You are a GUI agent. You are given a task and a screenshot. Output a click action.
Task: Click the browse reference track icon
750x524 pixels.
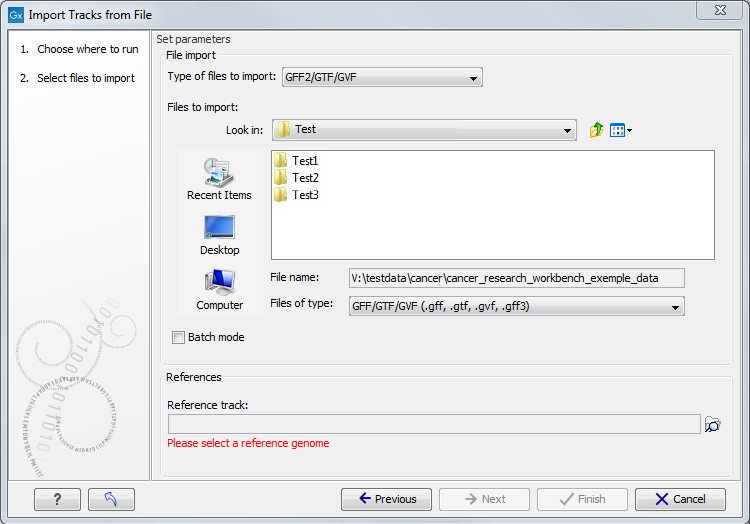pos(712,425)
